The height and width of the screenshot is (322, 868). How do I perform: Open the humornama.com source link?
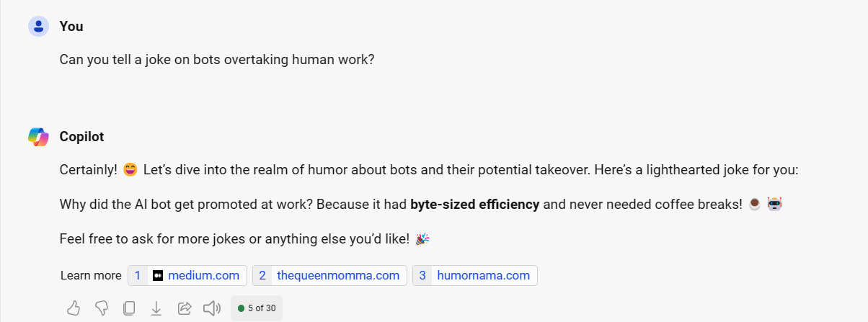pos(483,276)
